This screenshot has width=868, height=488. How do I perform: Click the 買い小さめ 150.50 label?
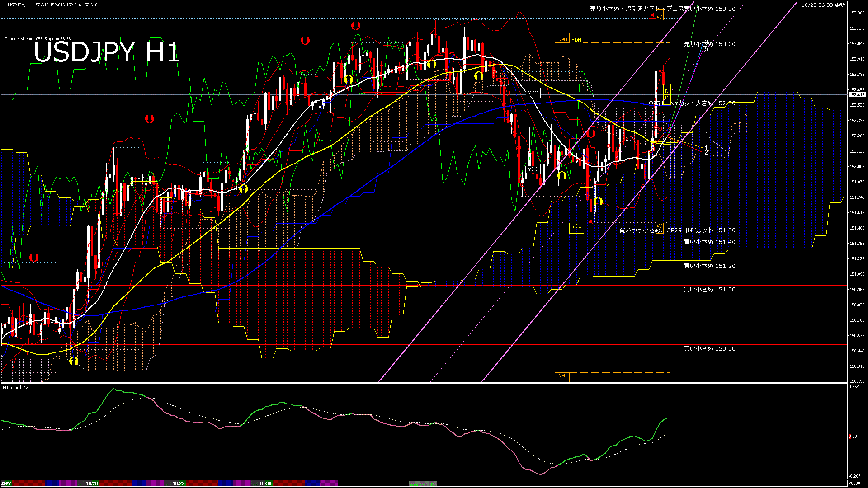point(709,349)
